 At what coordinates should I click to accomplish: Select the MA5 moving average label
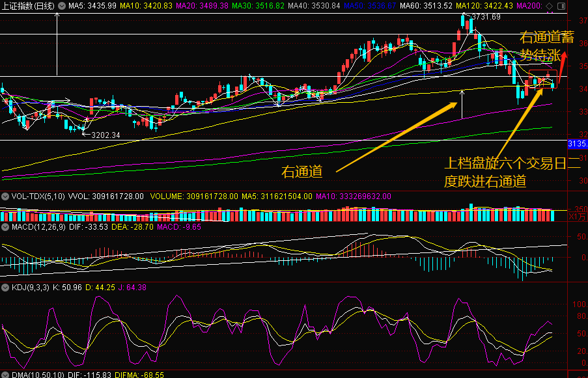[x=92, y=6]
